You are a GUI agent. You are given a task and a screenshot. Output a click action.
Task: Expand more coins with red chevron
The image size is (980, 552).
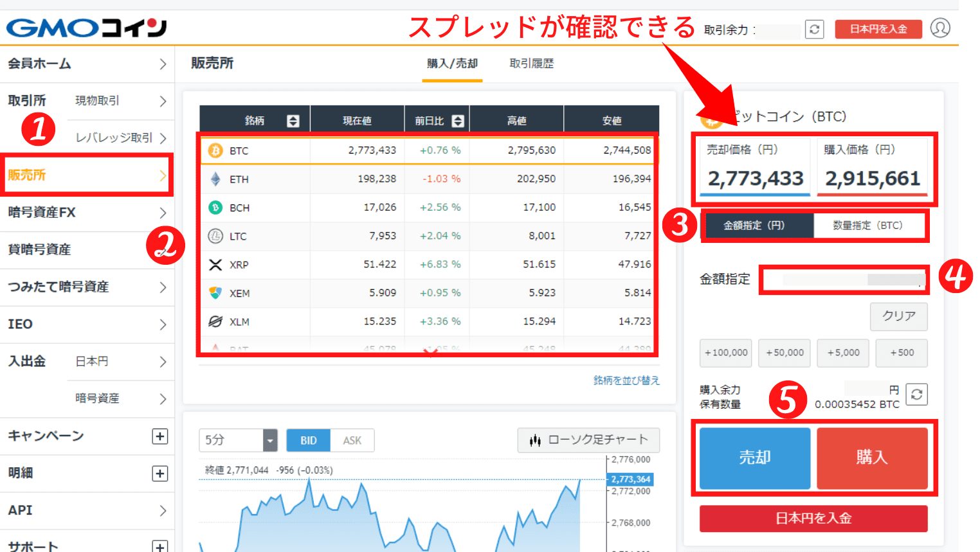(430, 351)
